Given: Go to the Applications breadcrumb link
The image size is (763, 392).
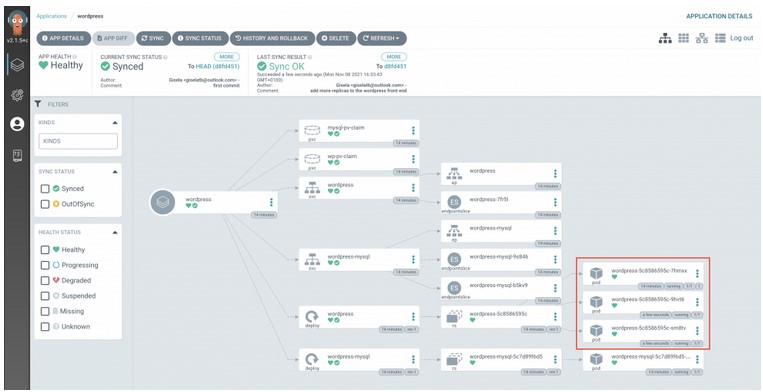Looking at the screenshot, I should point(52,16).
